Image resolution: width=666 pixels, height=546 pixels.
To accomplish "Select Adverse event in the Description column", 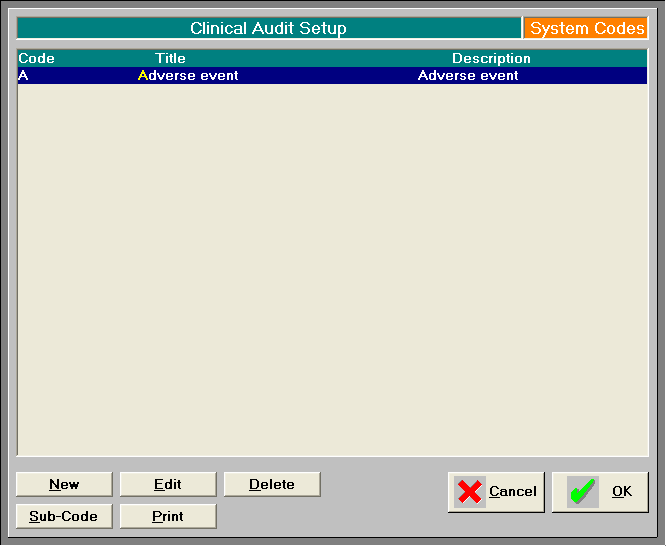I will pos(468,75).
